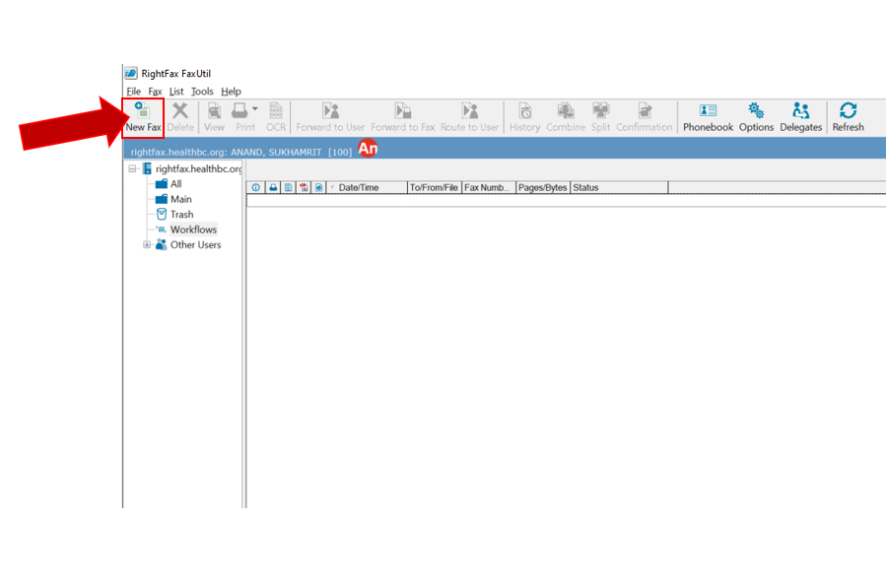The width and height of the screenshot is (886, 588).
Task: Click the Print toolbar icon
Action: pyautogui.click(x=242, y=111)
